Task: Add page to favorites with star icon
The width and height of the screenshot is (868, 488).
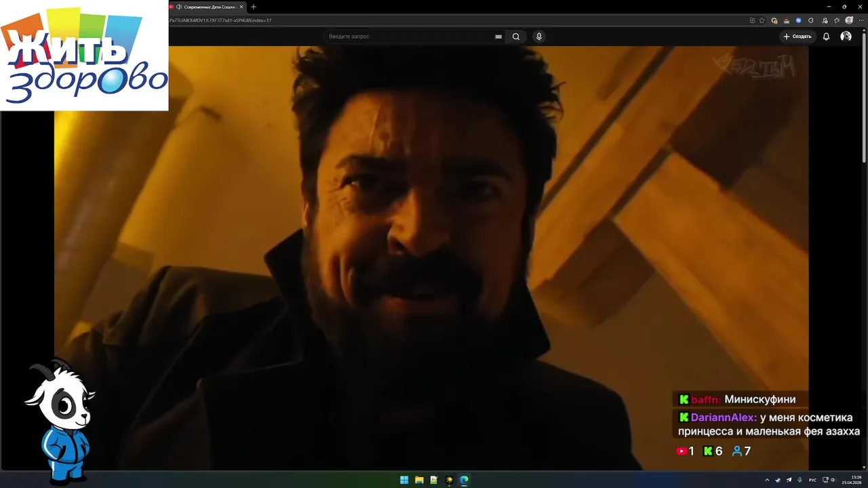Action: coord(762,20)
